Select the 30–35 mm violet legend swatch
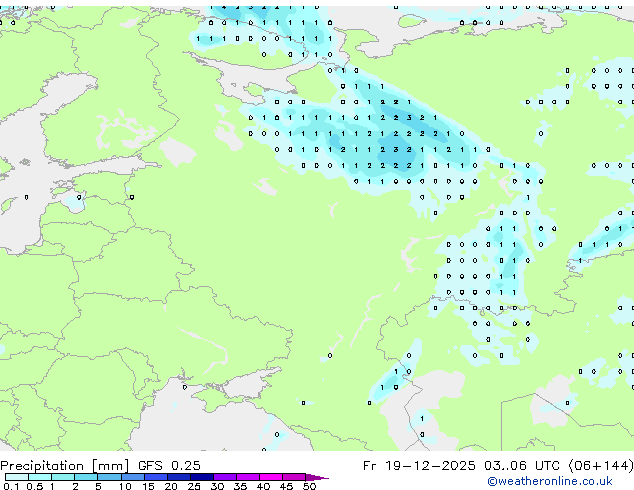The image size is (634, 490). click(x=224, y=477)
